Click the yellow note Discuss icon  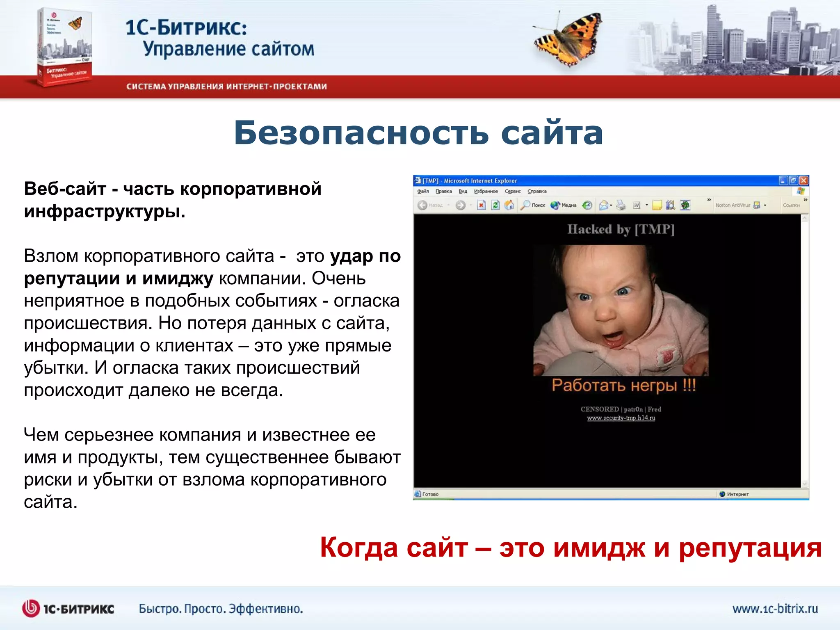[x=657, y=205]
